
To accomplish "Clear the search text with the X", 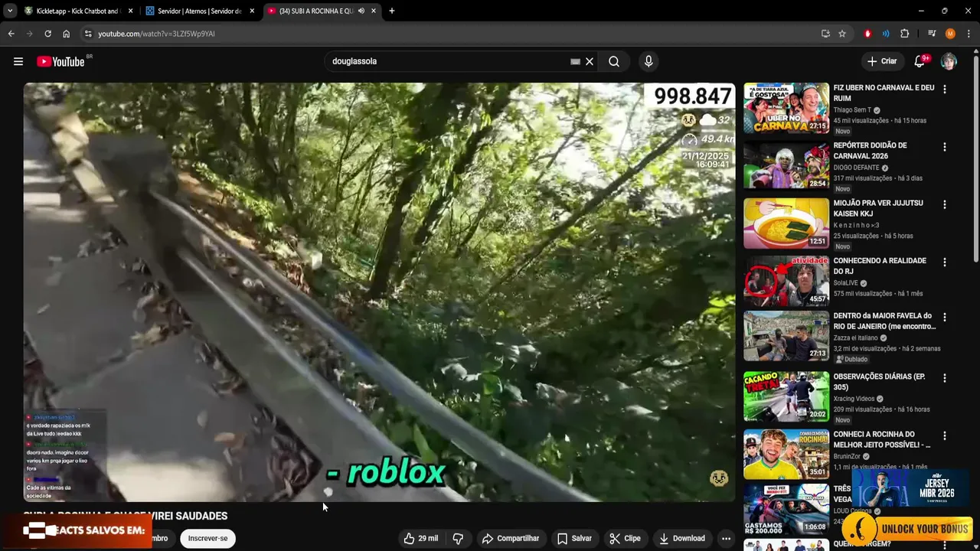I will pos(590,61).
